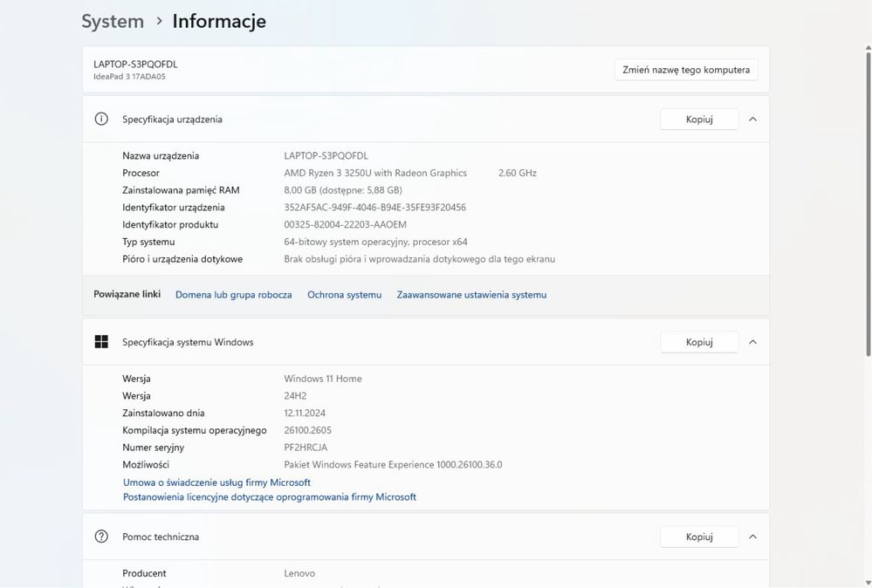The image size is (872, 588).
Task: Go back to System in the breadcrumb
Action: click(x=113, y=21)
